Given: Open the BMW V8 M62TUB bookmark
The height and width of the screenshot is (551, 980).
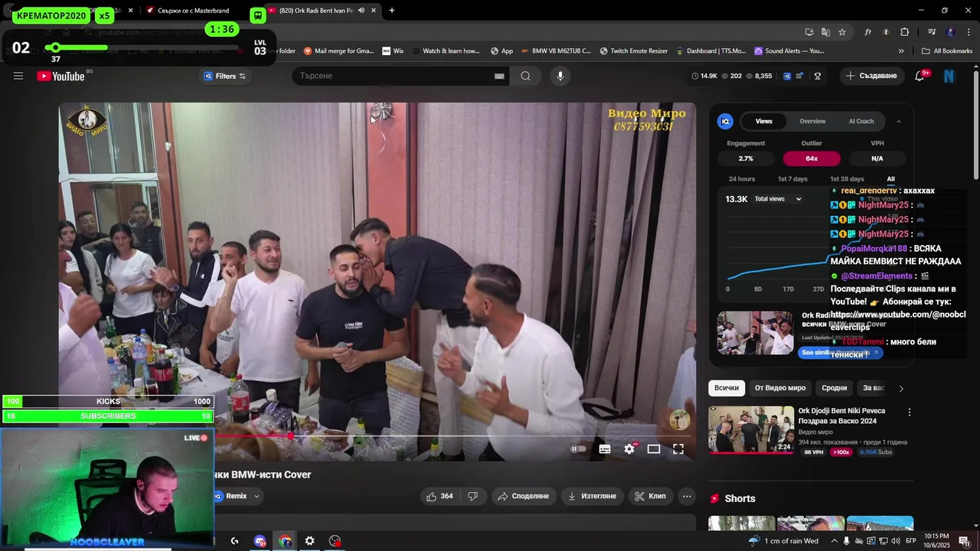Looking at the screenshot, I should (555, 51).
